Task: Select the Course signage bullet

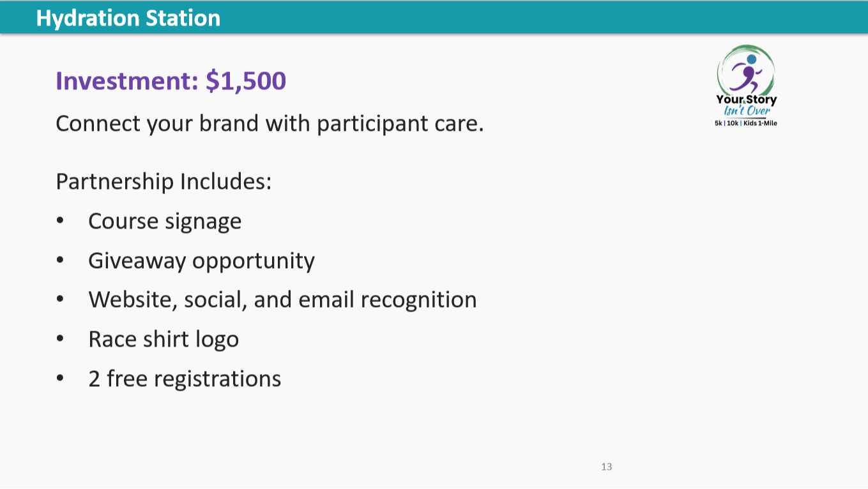Action: [x=165, y=222]
